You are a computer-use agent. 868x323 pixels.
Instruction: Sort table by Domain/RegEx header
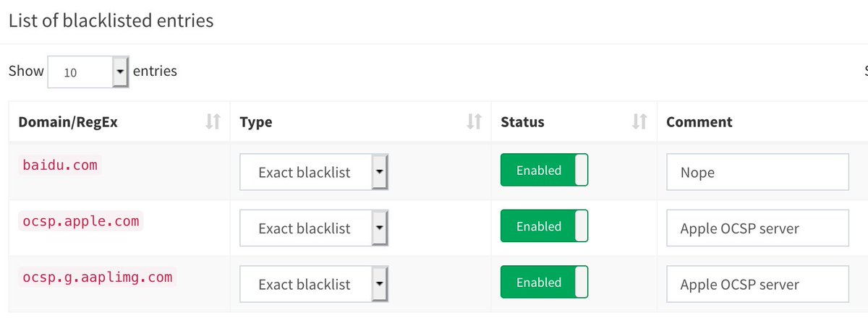click(x=69, y=122)
